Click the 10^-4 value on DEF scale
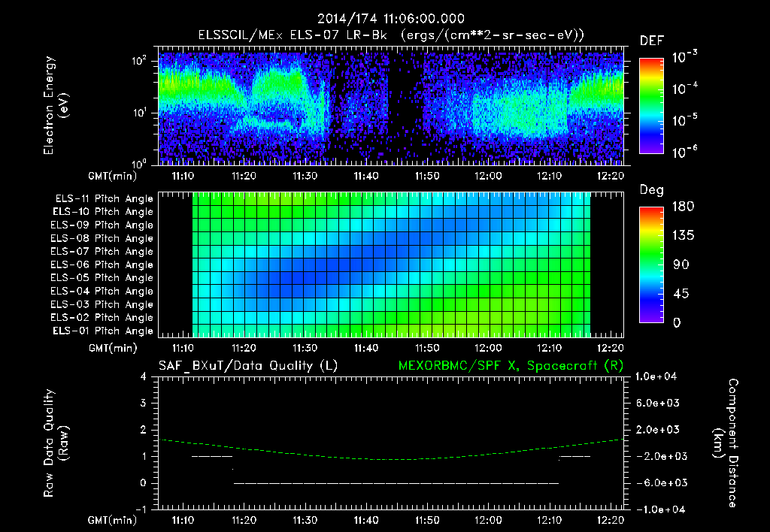770x532 pixels. point(684,89)
